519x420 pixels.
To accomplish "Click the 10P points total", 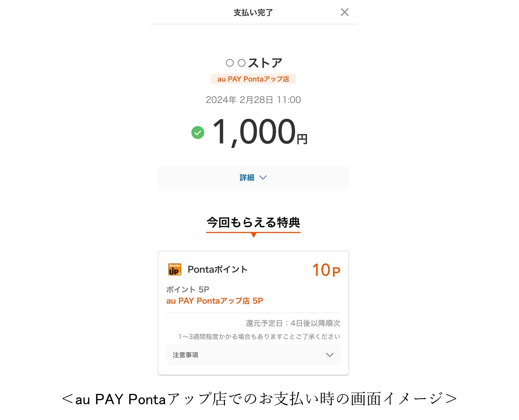I will pyautogui.click(x=326, y=270).
